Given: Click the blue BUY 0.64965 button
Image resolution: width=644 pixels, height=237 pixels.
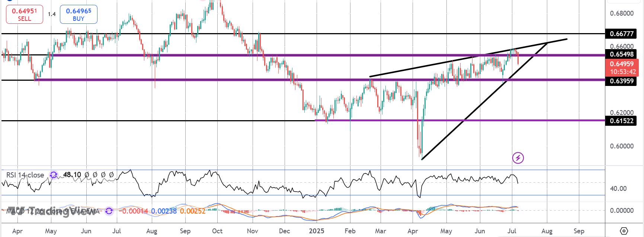Looking at the screenshot, I should [x=79, y=15].
